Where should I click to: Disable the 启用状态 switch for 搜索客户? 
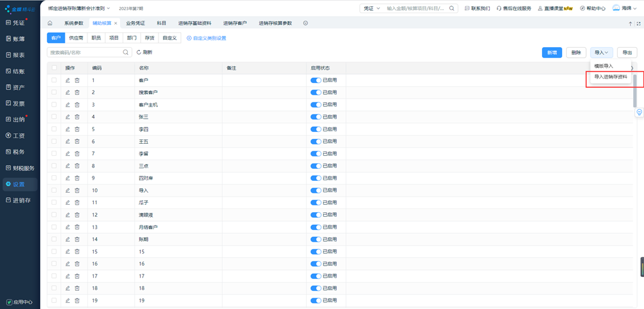pos(316,93)
